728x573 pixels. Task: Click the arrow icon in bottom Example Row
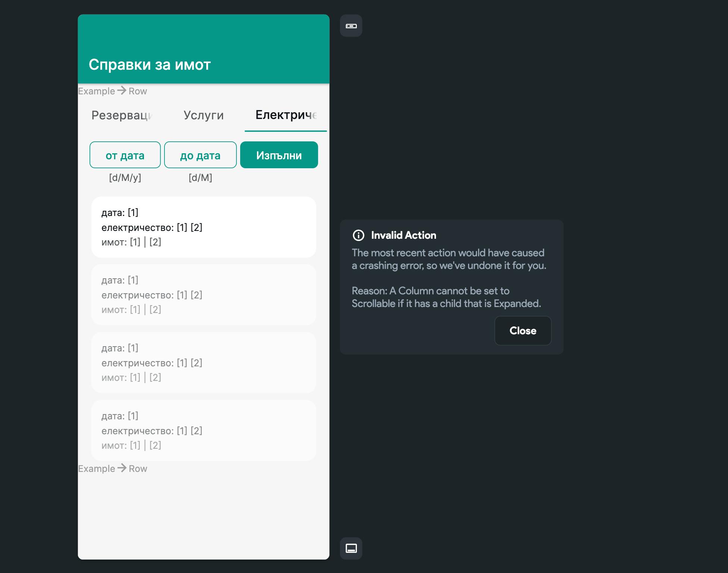point(122,468)
